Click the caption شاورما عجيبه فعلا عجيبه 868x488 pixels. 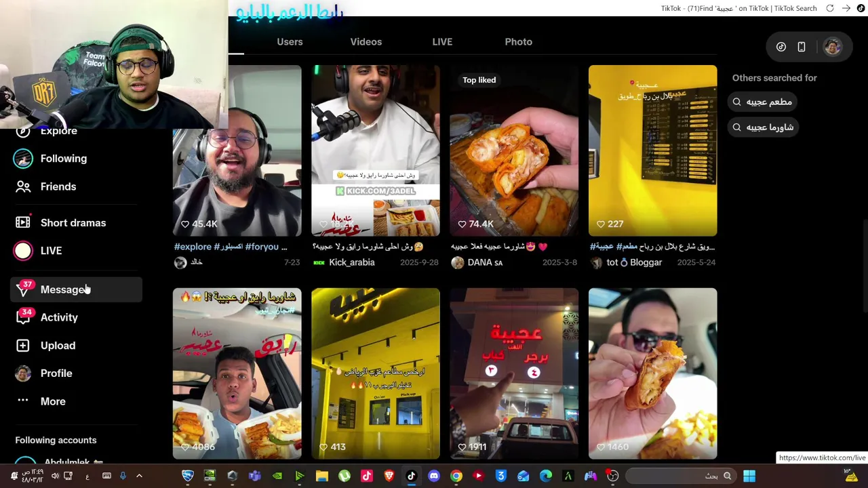[x=499, y=247]
